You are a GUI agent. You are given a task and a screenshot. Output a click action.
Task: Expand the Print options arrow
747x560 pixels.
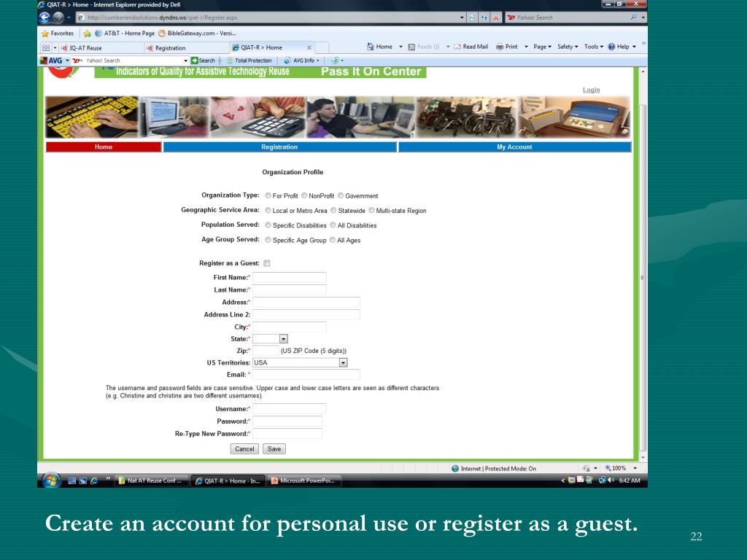point(526,47)
